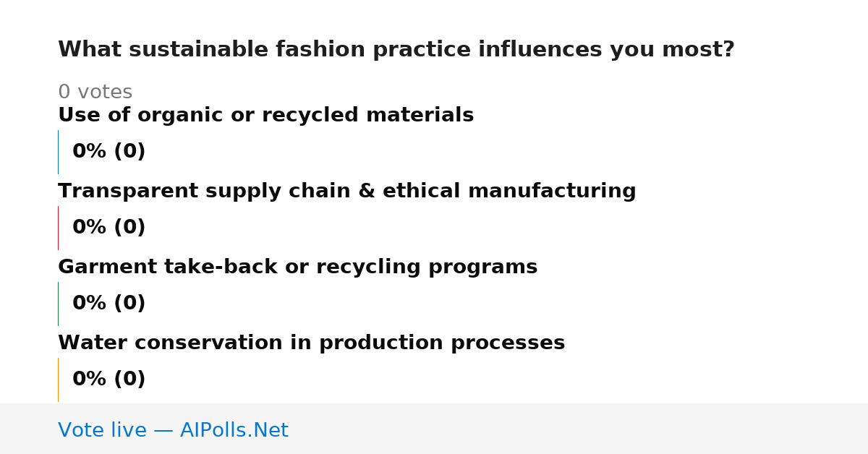Image resolution: width=868 pixels, height=454 pixels.
Task: Click the poll question heading about sustainable fashion
Action: 396,50
